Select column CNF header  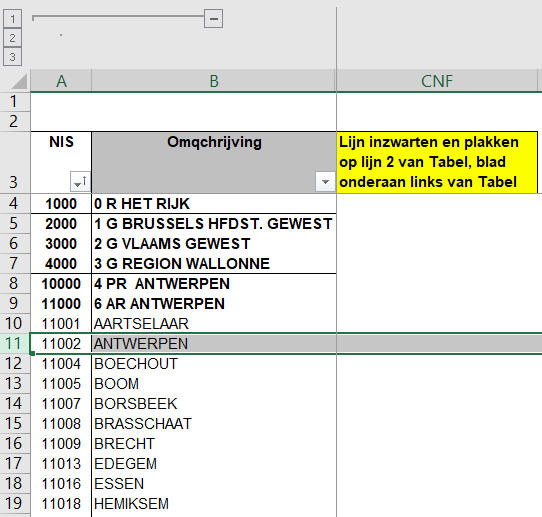(x=437, y=81)
